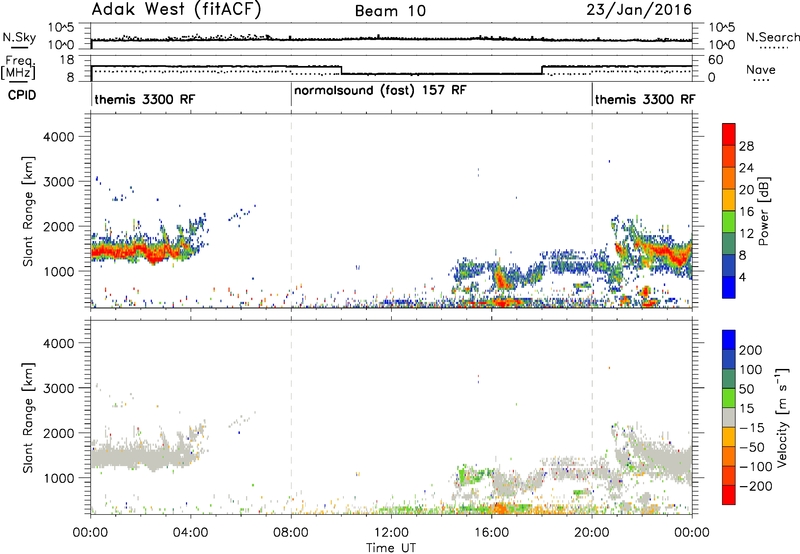Click the '04:00' time tick label

(x=190, y=533)
